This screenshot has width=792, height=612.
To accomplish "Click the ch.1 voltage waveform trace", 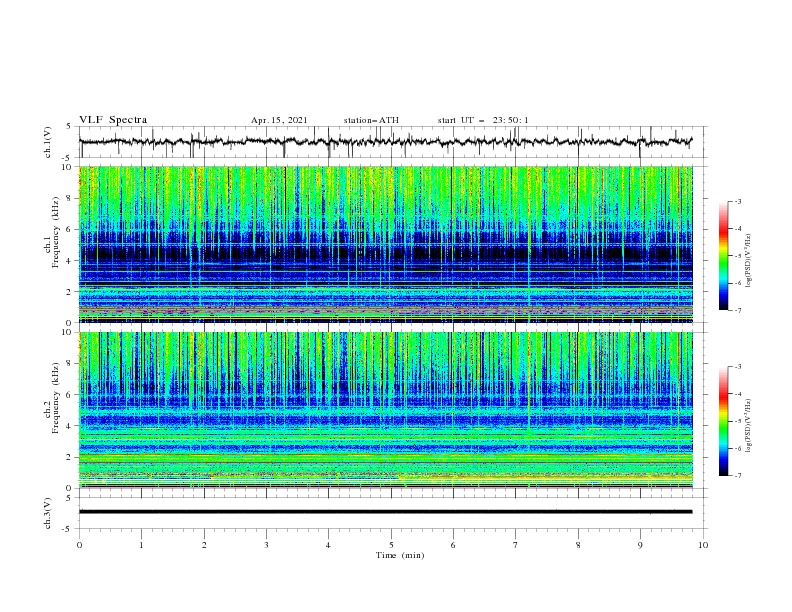I will (x=385, y=141).
